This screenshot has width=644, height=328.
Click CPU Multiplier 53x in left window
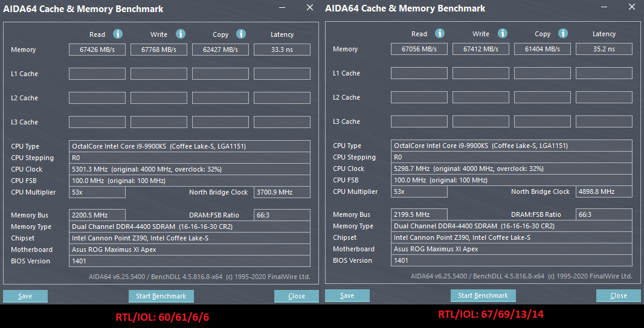(x=97, y=192)
